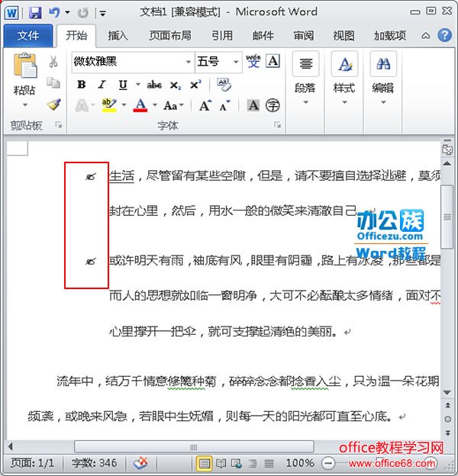Minimize the ribbon with caret arrow
Screen dimensions: 458x476
(x=425, y=36)
